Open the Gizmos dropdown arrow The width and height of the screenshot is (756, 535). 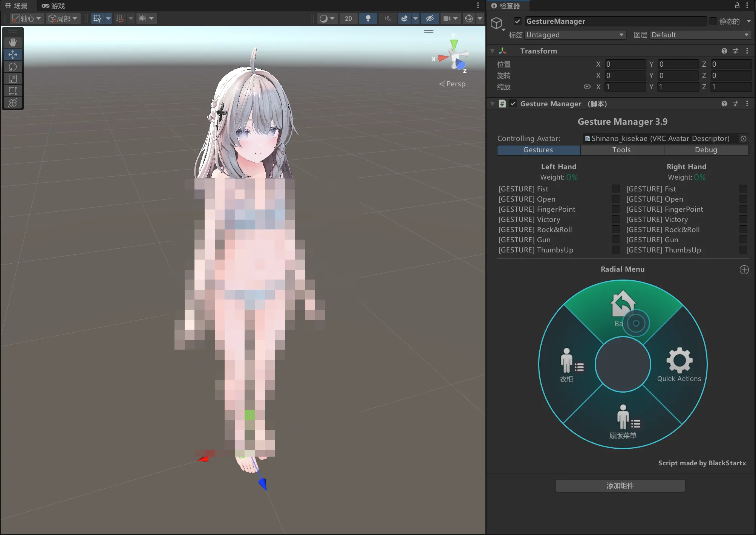click(x=480, y=18)
